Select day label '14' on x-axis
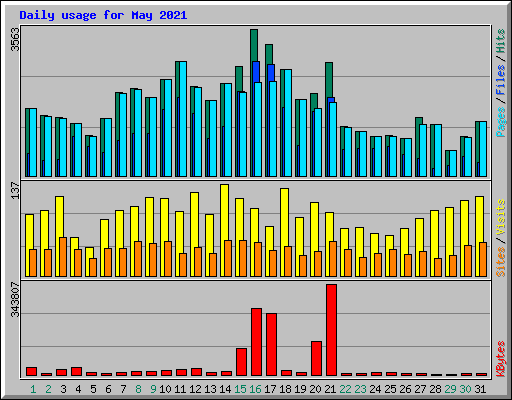Viewport: 512px width, 400px height. 225,389
